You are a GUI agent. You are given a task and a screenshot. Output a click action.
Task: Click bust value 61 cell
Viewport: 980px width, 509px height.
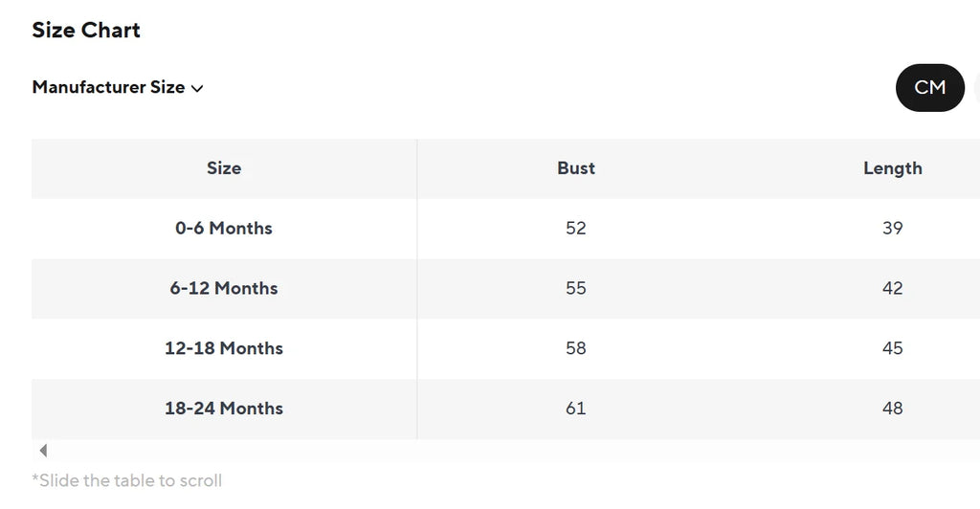click(575, 409)
